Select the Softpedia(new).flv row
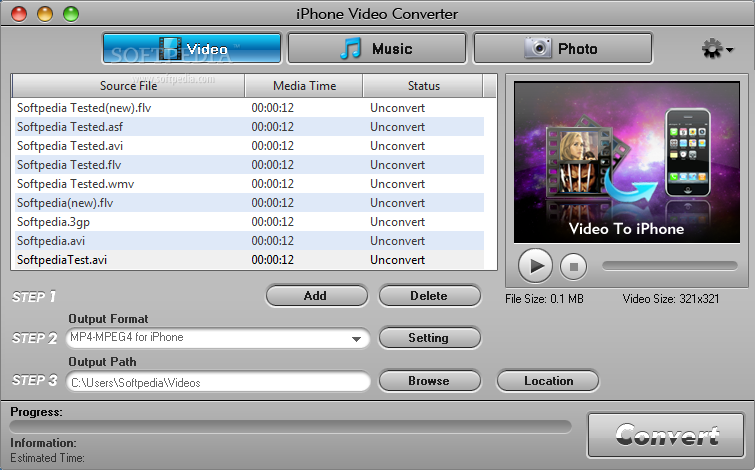This screenshot has width=755, height=470. (248, 203)
